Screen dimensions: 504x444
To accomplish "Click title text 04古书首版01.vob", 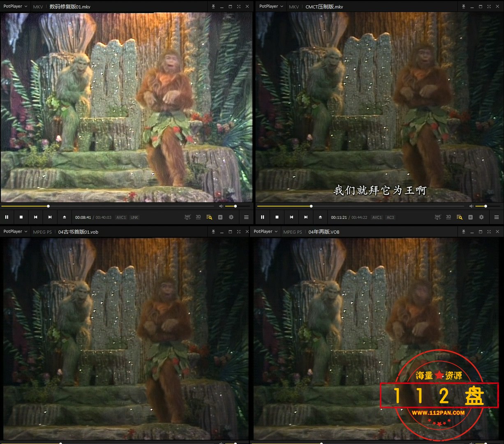I will pyautogui.click(x=78, y=232).
